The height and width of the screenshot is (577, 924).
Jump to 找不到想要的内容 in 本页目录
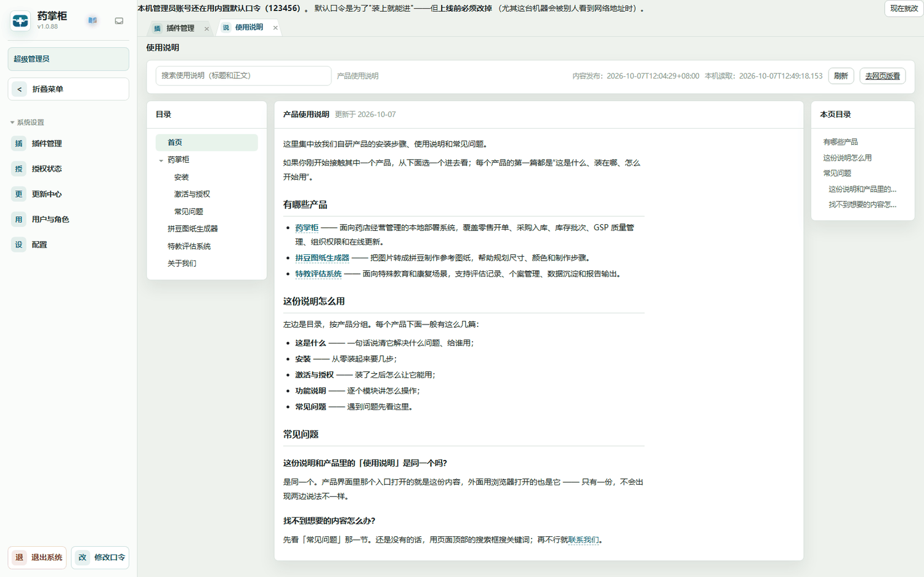(862, 205)
